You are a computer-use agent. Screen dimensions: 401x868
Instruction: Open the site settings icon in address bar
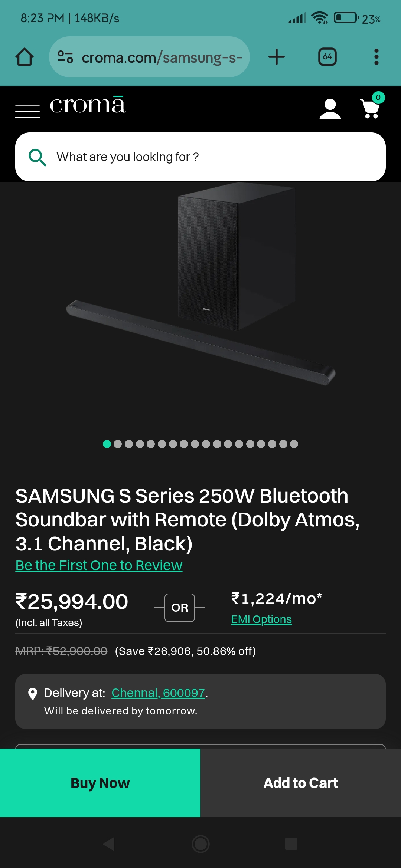coord(65,57)
